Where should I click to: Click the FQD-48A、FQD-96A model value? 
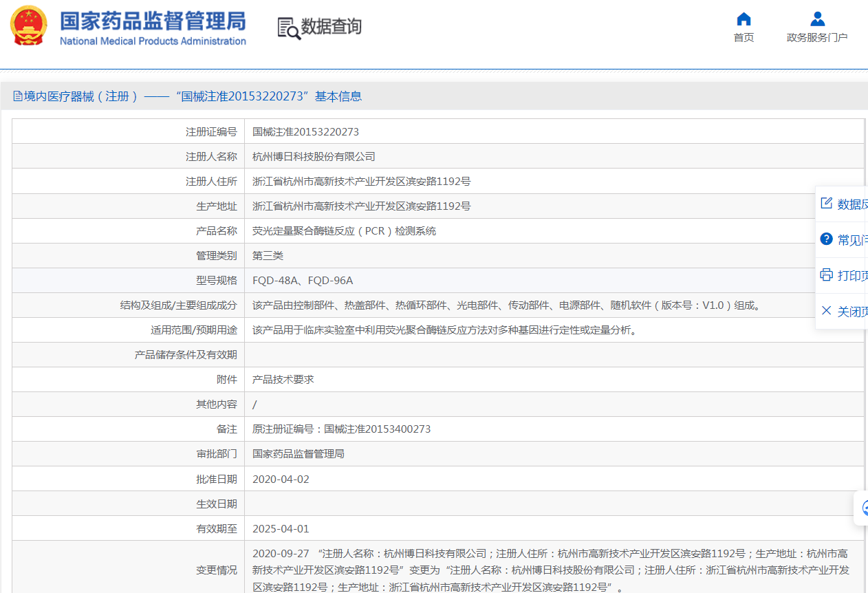coord(303,280)
